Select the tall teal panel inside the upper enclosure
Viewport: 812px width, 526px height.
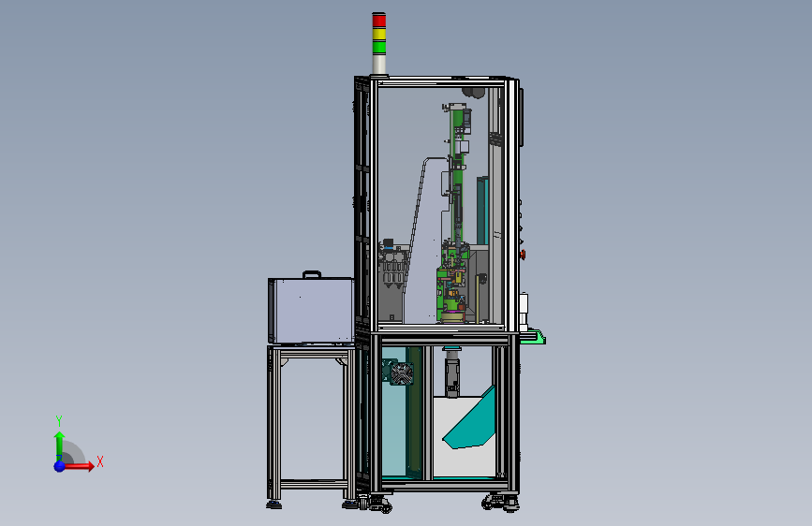click(482, 211)
